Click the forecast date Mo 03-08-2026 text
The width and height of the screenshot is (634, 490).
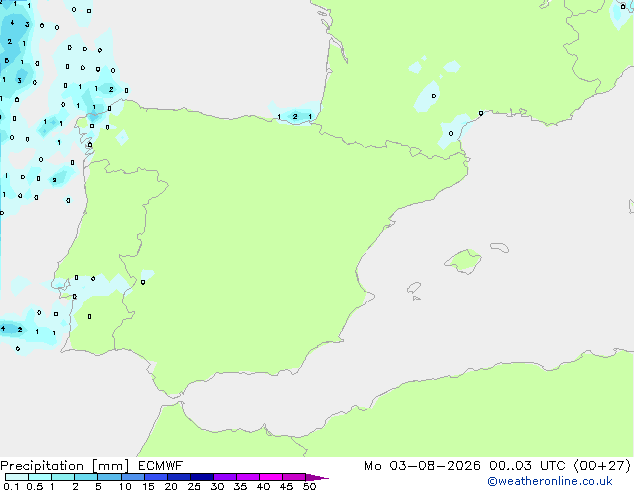pyautogui.click(x=422, y=466)
